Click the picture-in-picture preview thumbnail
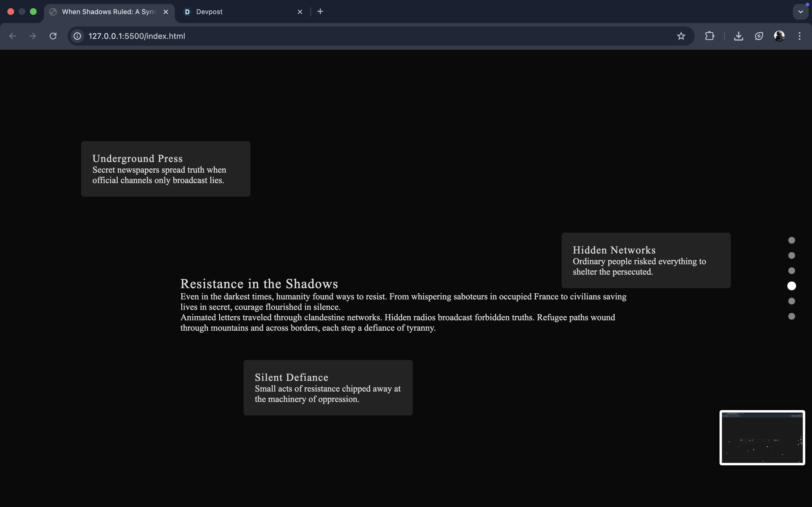The image size is (812, 507). [762, 438]
